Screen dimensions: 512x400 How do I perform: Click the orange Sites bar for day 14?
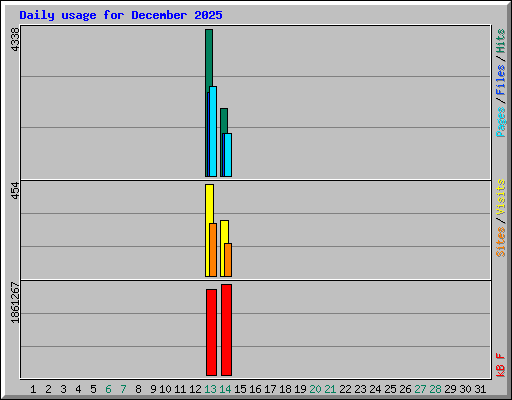228,260
